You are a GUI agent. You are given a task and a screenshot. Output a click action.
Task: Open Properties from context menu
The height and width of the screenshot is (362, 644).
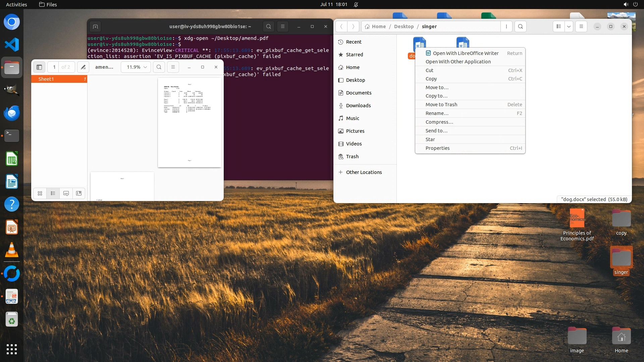tap(437, 148)
